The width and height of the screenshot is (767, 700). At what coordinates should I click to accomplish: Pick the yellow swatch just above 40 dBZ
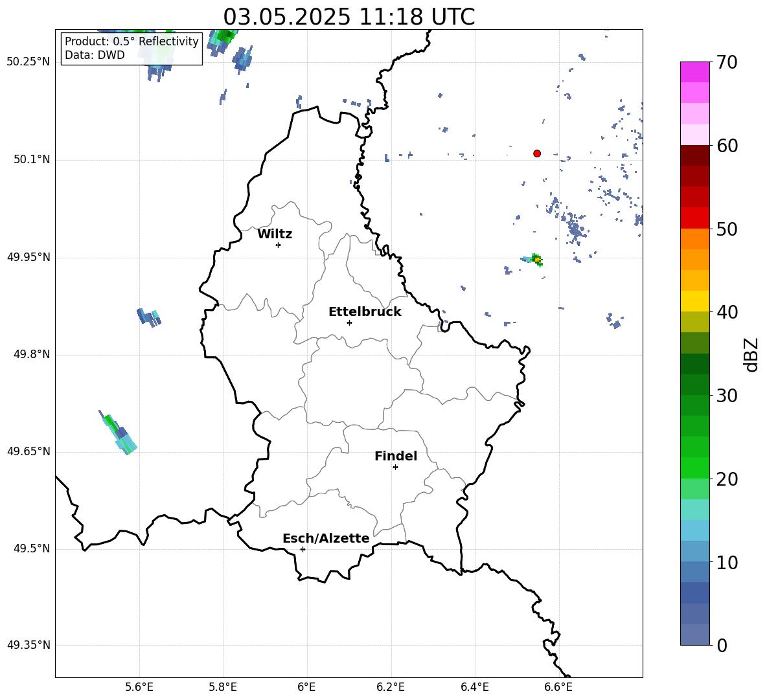pos(694,301)
